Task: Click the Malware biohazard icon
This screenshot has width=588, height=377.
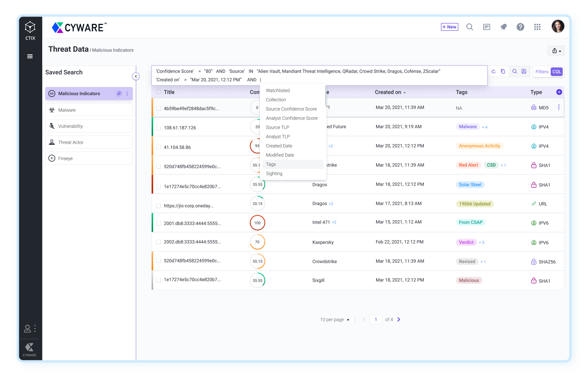Action: point(52,110)
